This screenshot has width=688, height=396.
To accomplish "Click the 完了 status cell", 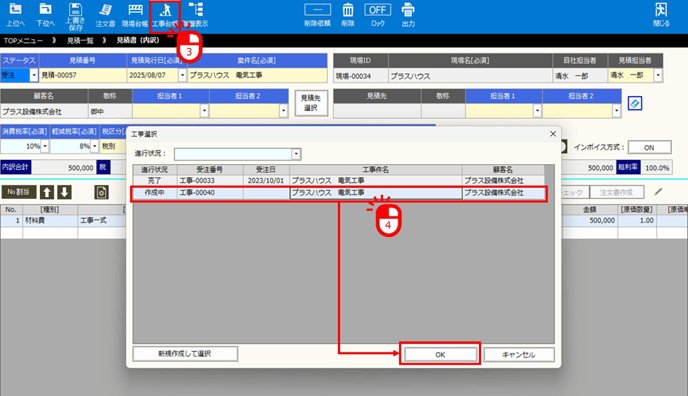I will (154, 180).
